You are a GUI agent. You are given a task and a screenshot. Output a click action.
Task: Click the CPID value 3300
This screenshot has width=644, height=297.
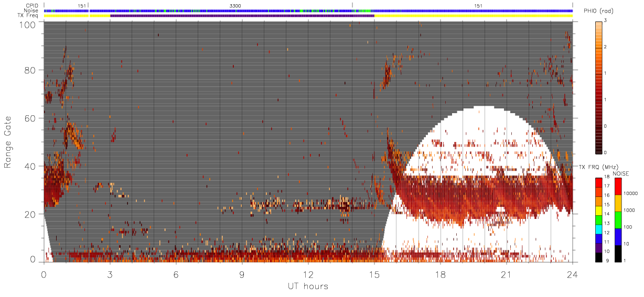[x=235, y=5]
